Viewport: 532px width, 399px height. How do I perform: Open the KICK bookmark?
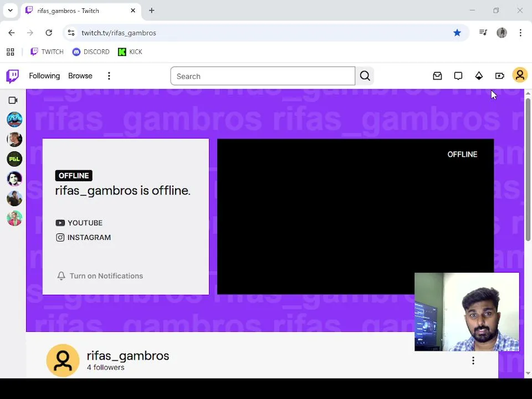tap(130, 52)
